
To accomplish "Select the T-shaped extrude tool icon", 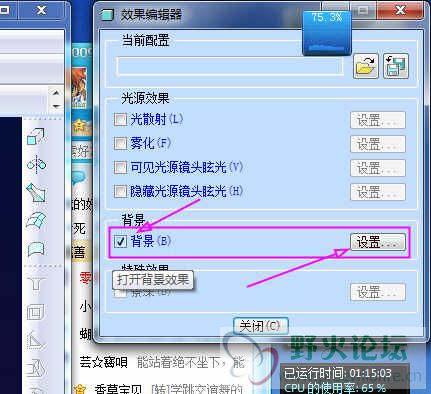I will 36,284.
